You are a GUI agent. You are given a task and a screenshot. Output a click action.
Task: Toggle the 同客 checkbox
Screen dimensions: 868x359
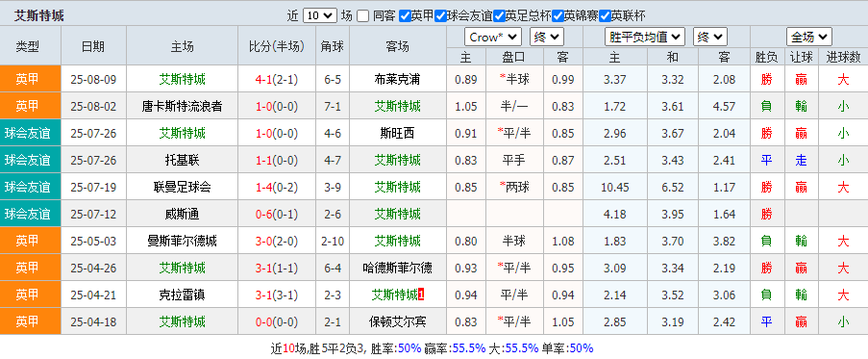coord(362,15)
